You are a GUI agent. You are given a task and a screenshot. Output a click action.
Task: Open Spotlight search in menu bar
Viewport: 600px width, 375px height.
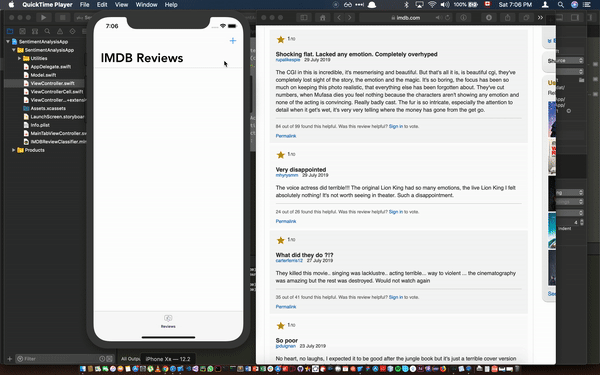(x=561, y=5)
